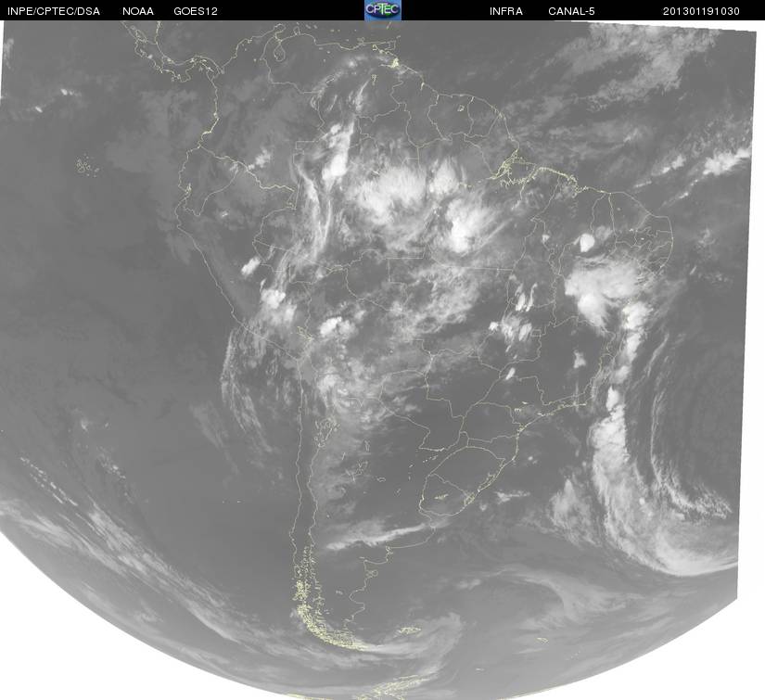Select the INPE/CPTEC/DSA header text
Image resolution: width=765 pixels, height=700 pixels.
54,11
